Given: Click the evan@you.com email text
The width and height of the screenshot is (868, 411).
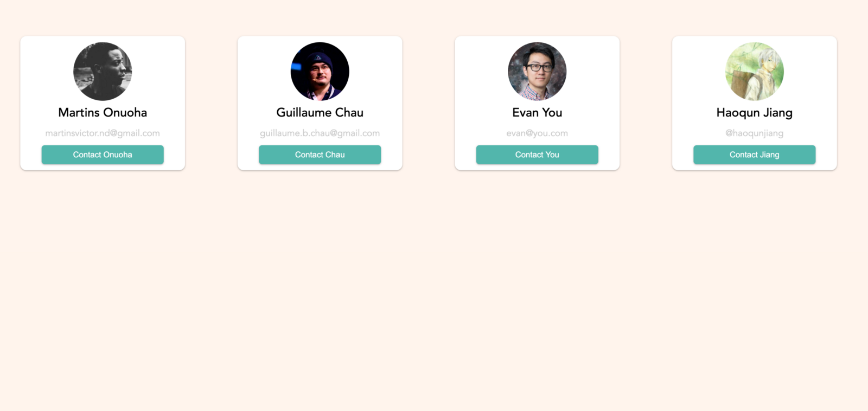Looking at the screenshot, I should point(537,133).
